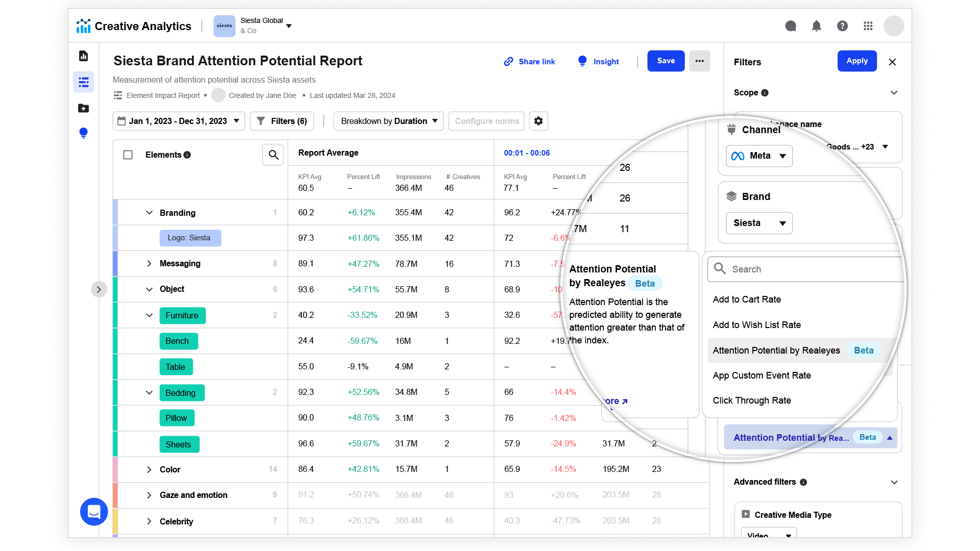
Task: Toggle the Elements select-all checkbox
Action: click(x=128, y=155)
